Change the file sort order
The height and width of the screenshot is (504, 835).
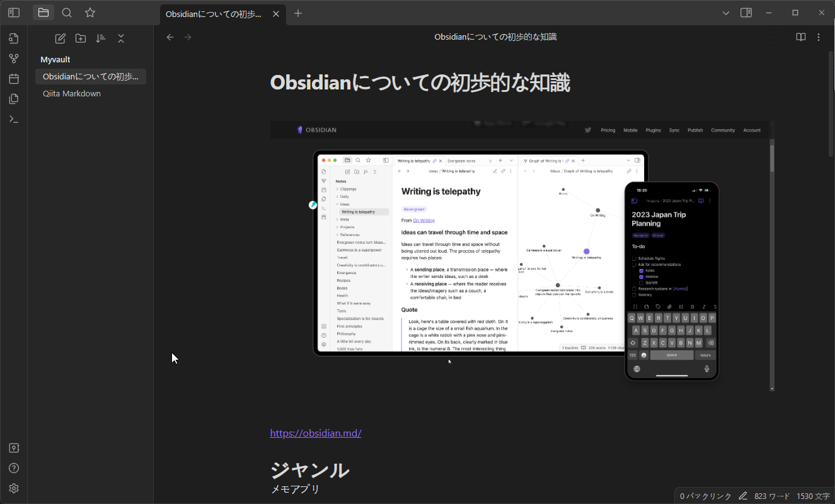click(x=101, y=38)
